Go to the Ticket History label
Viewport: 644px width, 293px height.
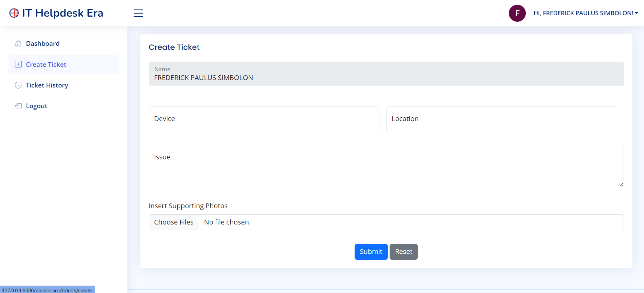coord(47,85)
